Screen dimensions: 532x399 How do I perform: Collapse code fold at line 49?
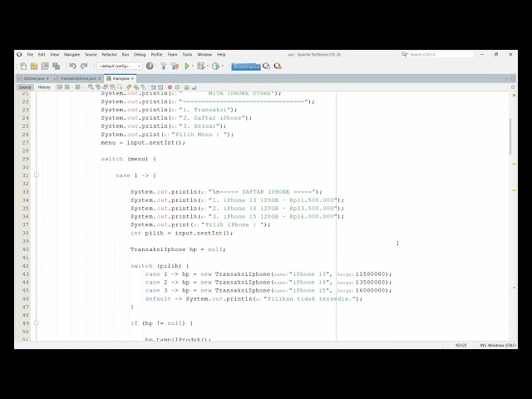(37, 323)
